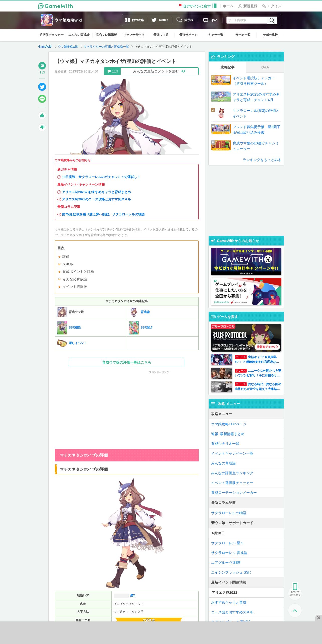322x644 pixels.
Task: Open 10日実装 サクラローレル gacha link
Action: coord(101,177)
